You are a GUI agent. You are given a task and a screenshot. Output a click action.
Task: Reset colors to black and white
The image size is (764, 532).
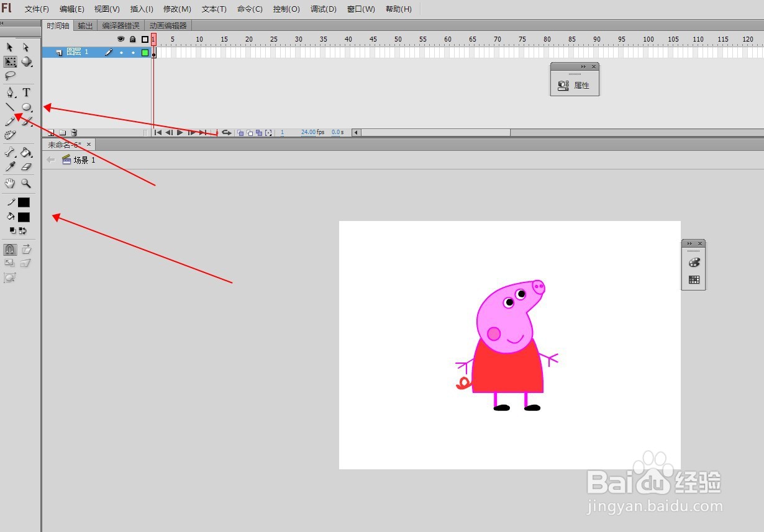click(x=12, y=230)
